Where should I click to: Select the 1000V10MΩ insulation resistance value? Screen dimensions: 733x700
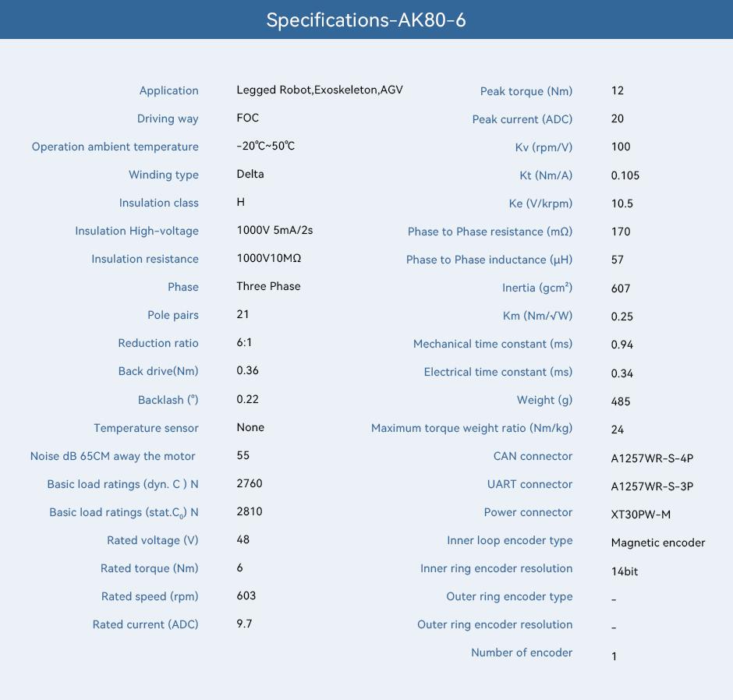pos(269,258)
